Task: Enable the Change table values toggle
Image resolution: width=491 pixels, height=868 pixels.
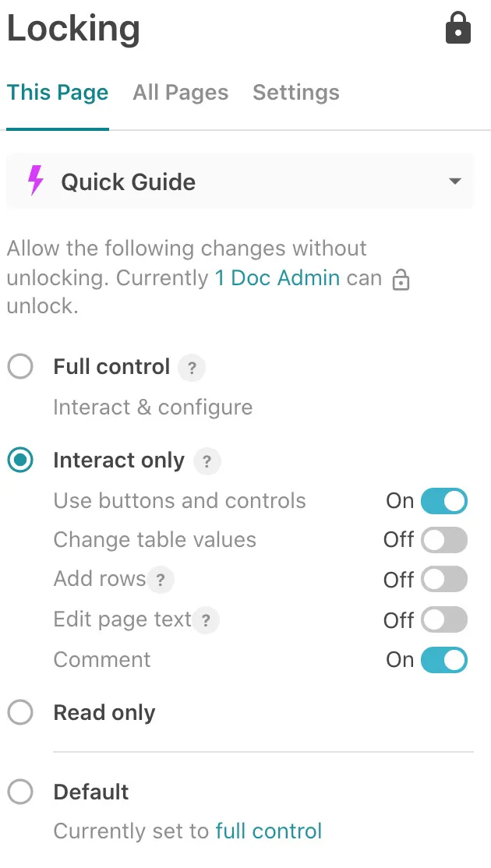Action: [443, 540]
